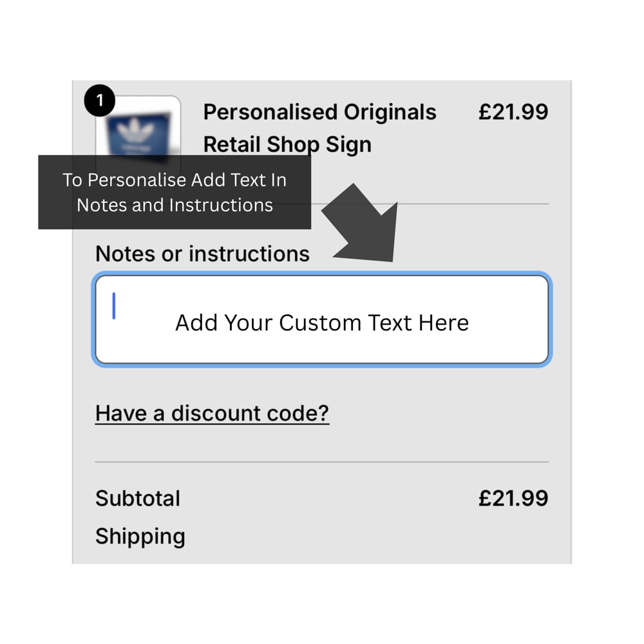This screenshot has width=644, height=644.
Task: Click "Notes and Instructions" text in dark banner
Action: [x=175, y=205]
